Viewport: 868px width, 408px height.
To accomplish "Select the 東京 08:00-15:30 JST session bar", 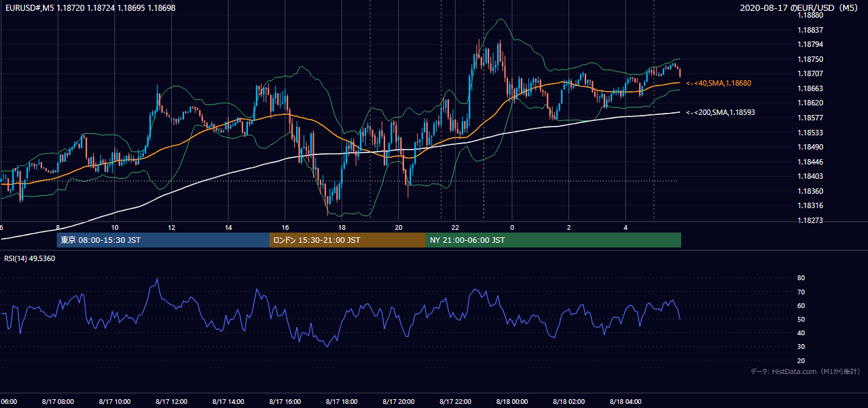I will (163, 240).
